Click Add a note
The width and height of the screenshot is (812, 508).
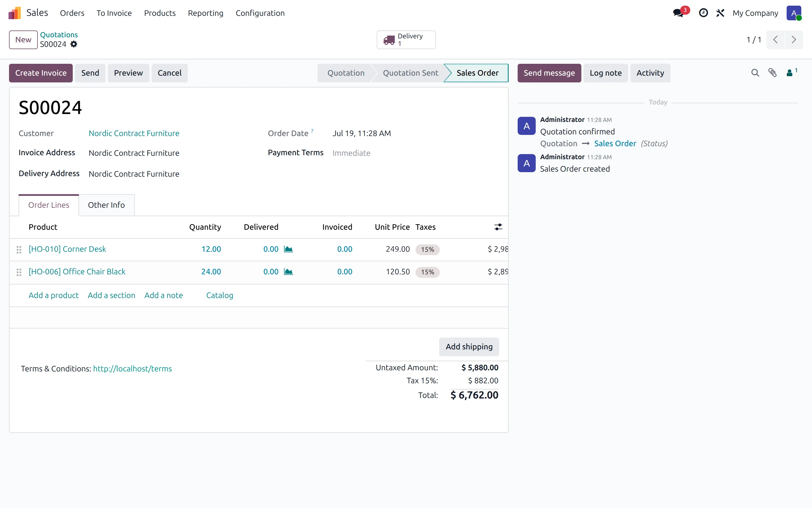coord(164,295)
